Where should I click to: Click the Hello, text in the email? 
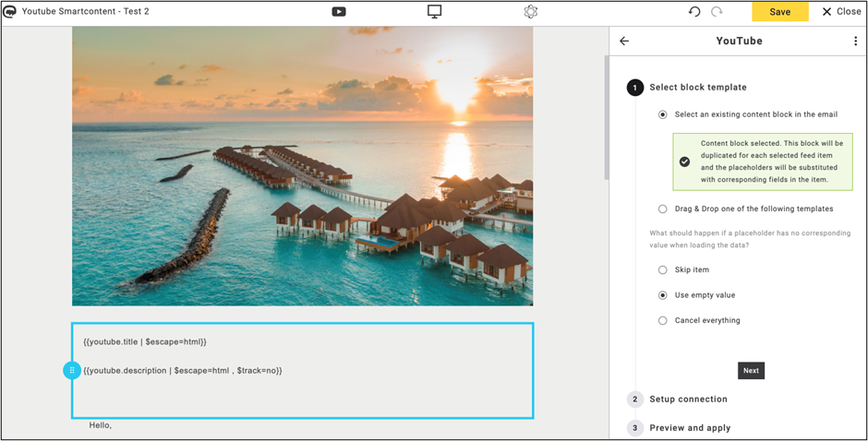[101, 425]
